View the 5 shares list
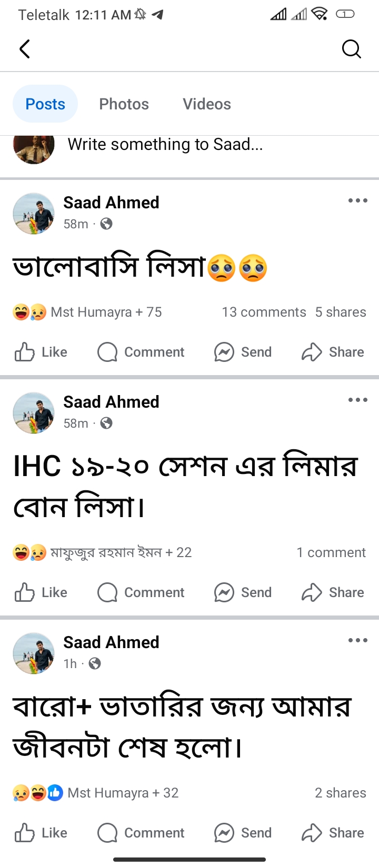 pos(341,312)
